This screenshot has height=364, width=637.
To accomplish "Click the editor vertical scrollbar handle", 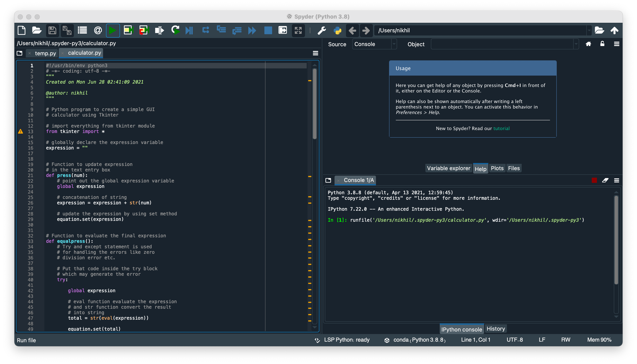I will pos(314,104).
